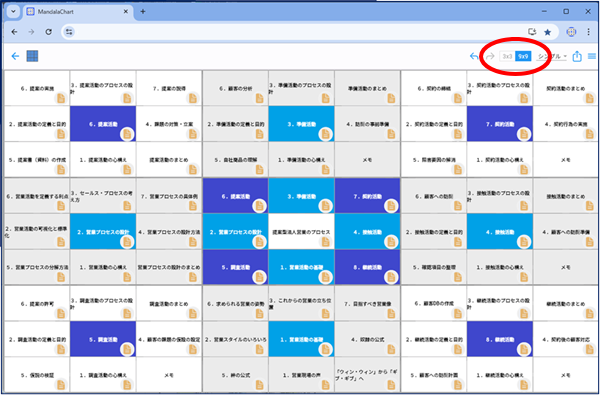The width and height of the screenshot is (600, 395).
Task: Click the undo arrow in app toolbar
Action: click(474, 57)
